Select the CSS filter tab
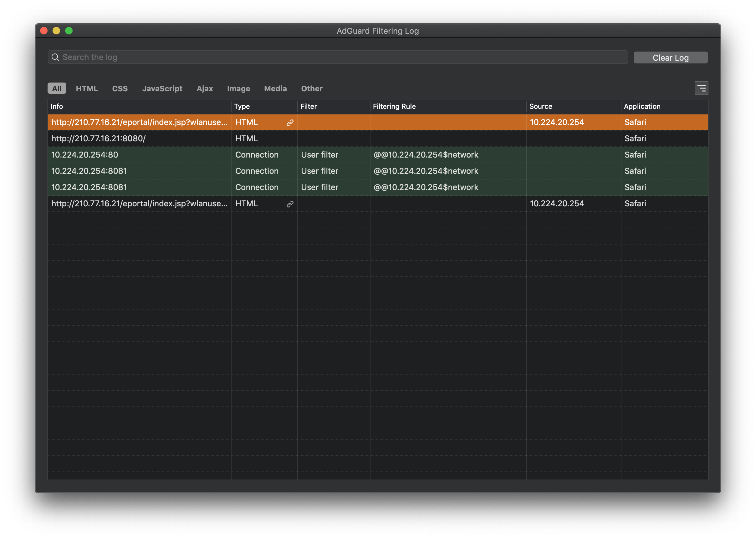This screenshot has width=756, height=539. coord(120,88)
